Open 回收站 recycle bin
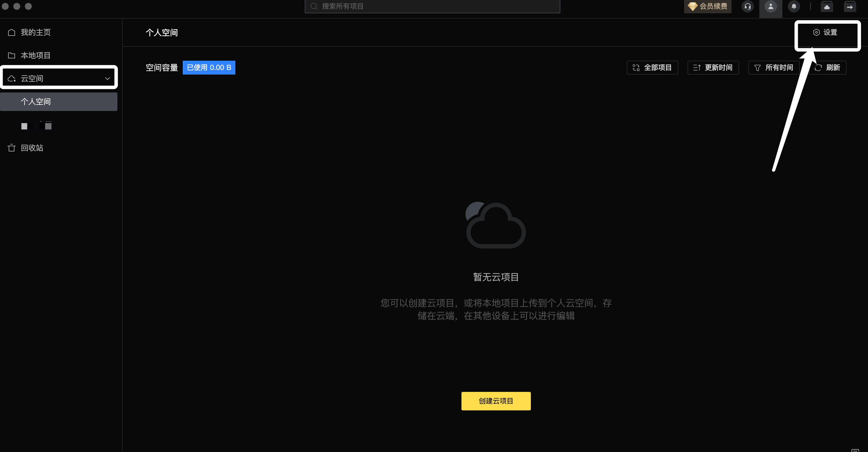This screenshot has width=868, height=452. 32,148
